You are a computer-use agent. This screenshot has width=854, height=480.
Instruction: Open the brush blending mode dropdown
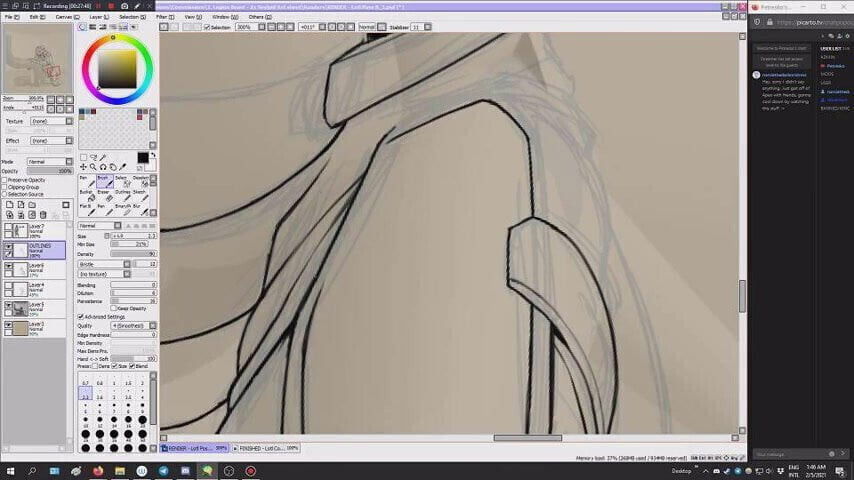[x=100, y=226]
